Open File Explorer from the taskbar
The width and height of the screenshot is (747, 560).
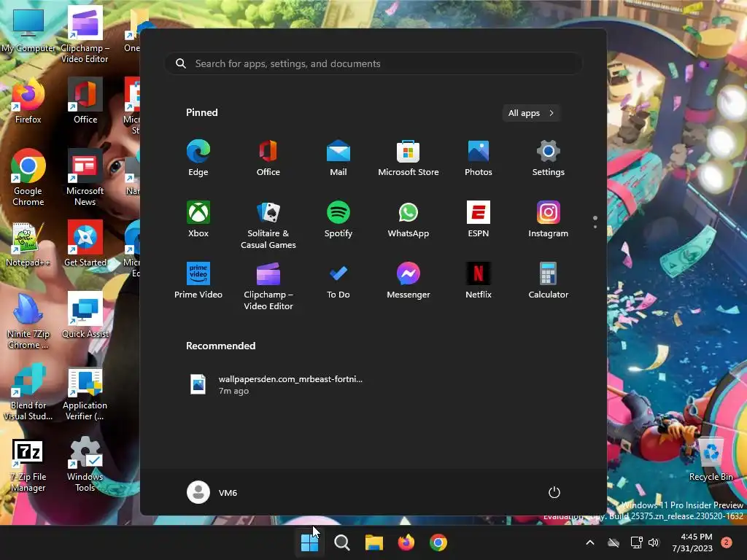click(x=374, y=542)
